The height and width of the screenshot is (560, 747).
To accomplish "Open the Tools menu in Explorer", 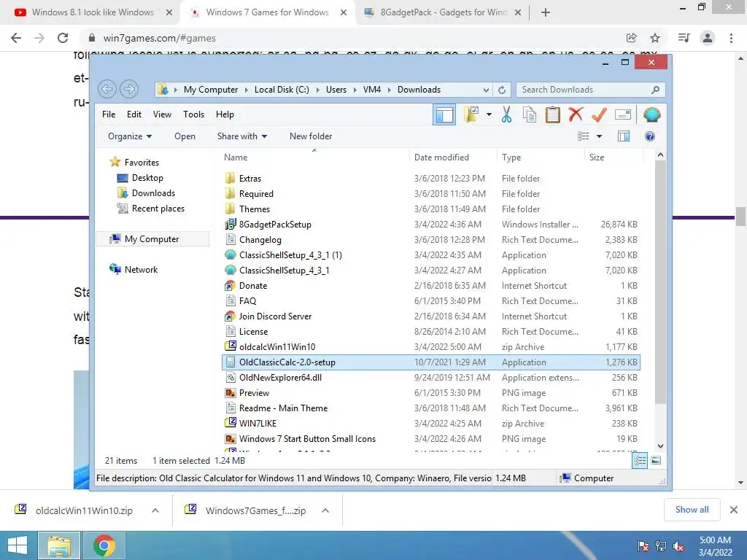I will coord(193,114).
